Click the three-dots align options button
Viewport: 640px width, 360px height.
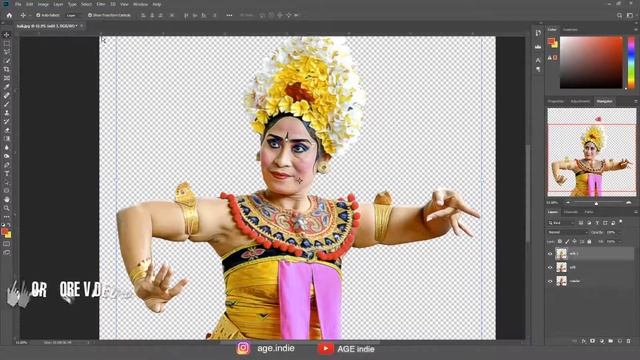[229, 15]
